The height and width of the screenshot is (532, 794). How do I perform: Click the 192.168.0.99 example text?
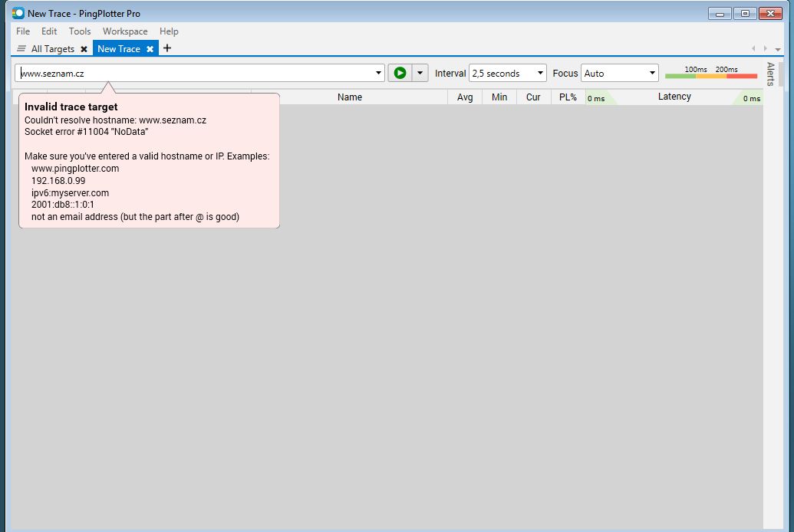click(58, 181)
